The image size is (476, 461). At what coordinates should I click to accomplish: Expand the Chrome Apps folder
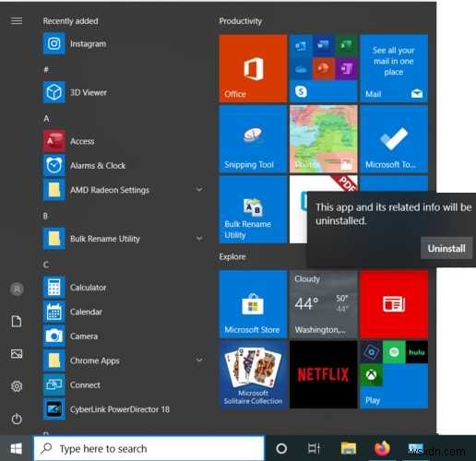[199, 360]
